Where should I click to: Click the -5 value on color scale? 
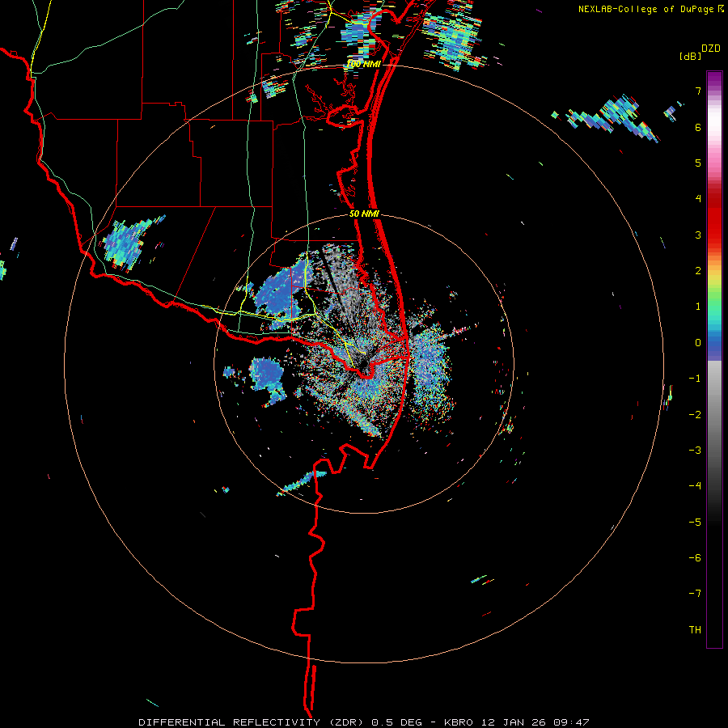695,523
